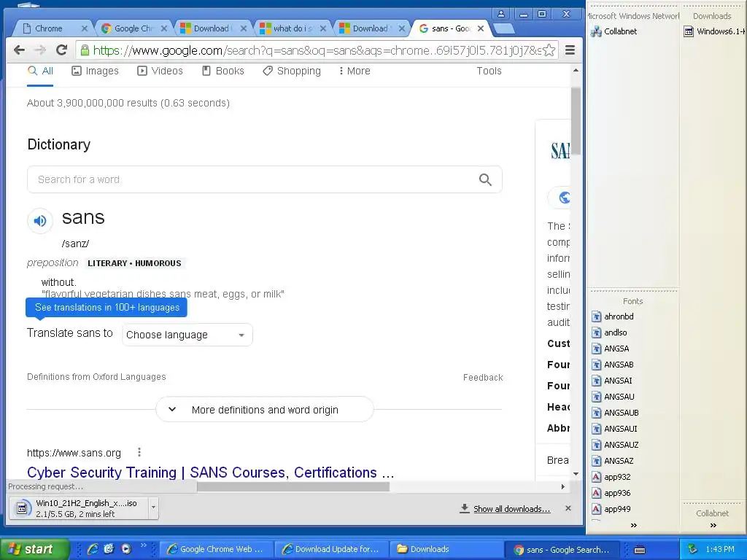The image size is (747, 560).
Task: Open Cyber Security Training SANS result link
Action: click(x=211, y=472)
